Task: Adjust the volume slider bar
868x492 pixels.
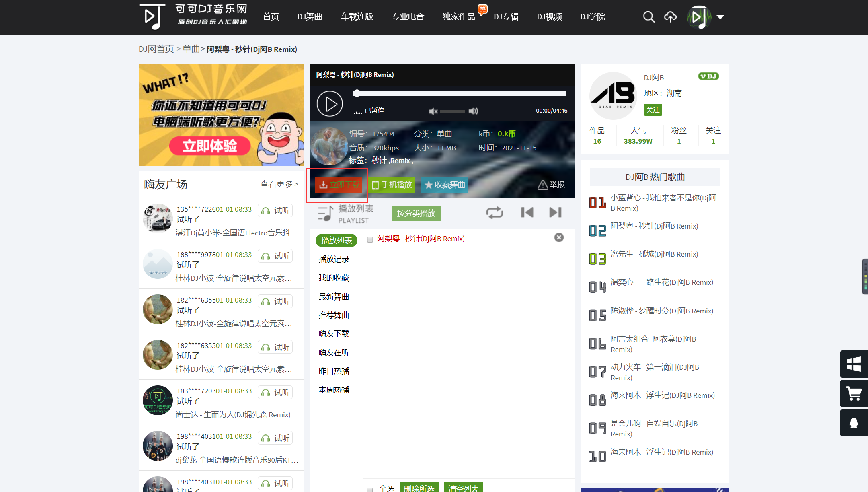Action: coord(453,111)
